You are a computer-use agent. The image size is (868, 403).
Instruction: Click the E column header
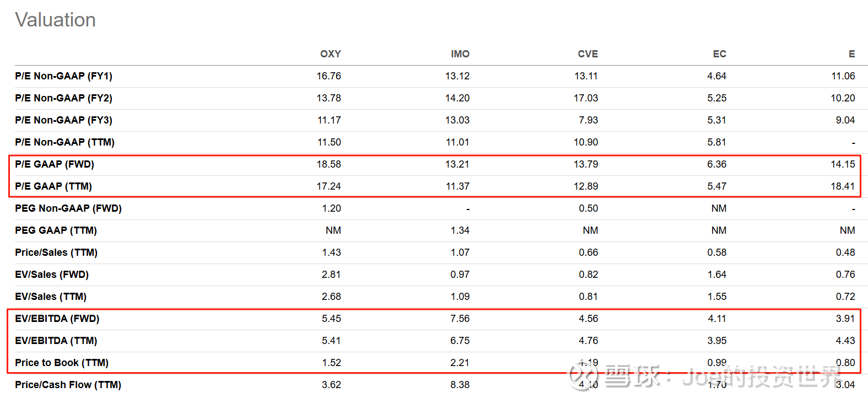pos(852,54)
